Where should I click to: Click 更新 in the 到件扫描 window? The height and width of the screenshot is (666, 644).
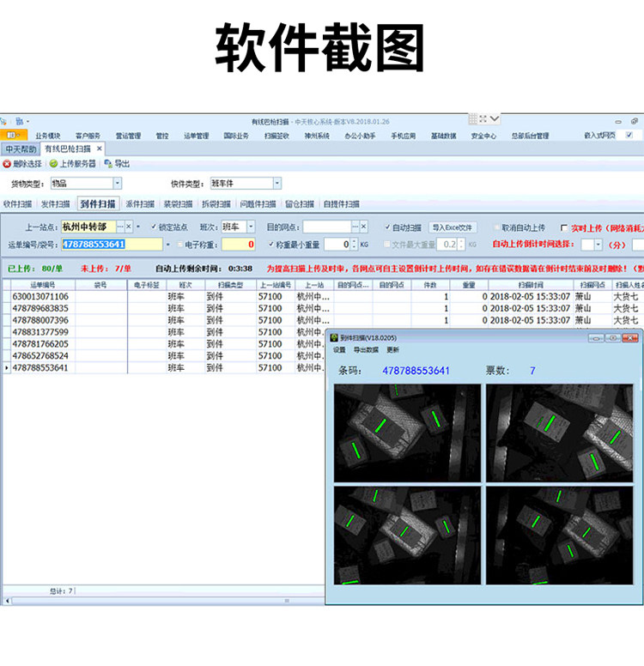pyautogui.click(x=392, y=350)
